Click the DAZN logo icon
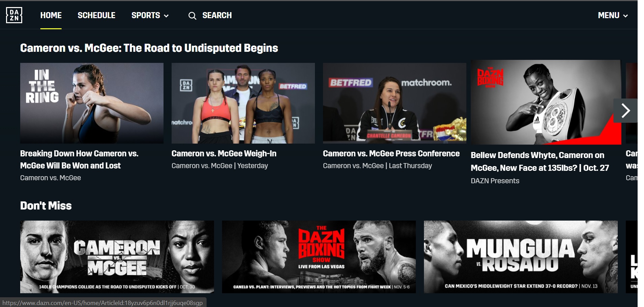The height and width of the screenshot is (307, 644). 14,15
